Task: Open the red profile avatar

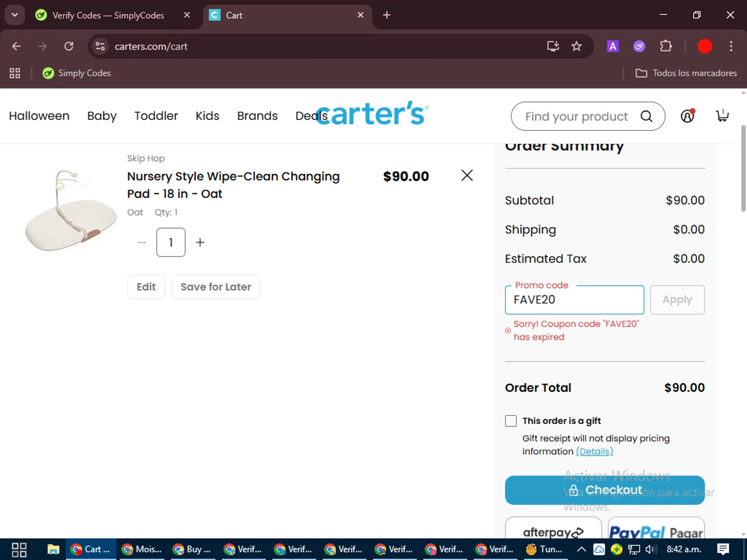Action: 705,46
